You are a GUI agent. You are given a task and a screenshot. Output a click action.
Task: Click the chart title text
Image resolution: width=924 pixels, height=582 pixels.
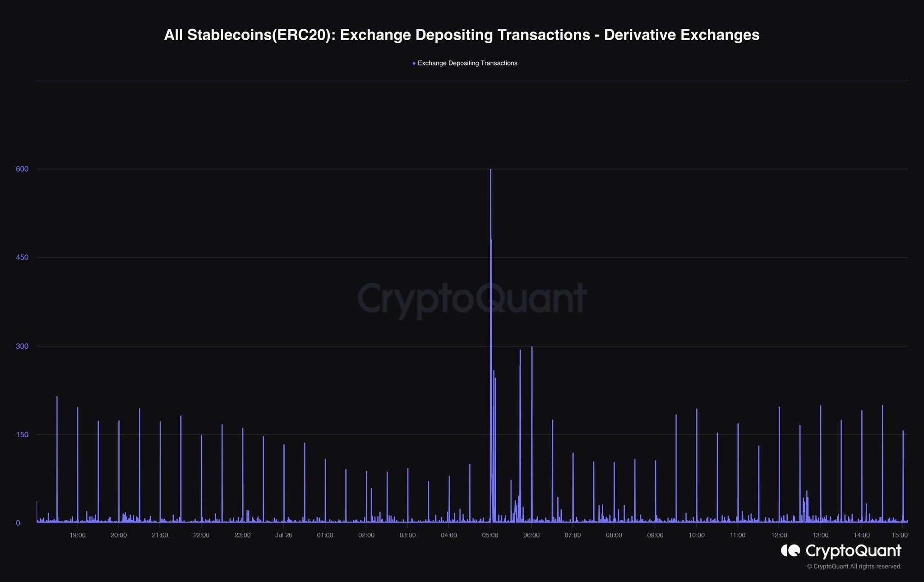tap(462, 35)
